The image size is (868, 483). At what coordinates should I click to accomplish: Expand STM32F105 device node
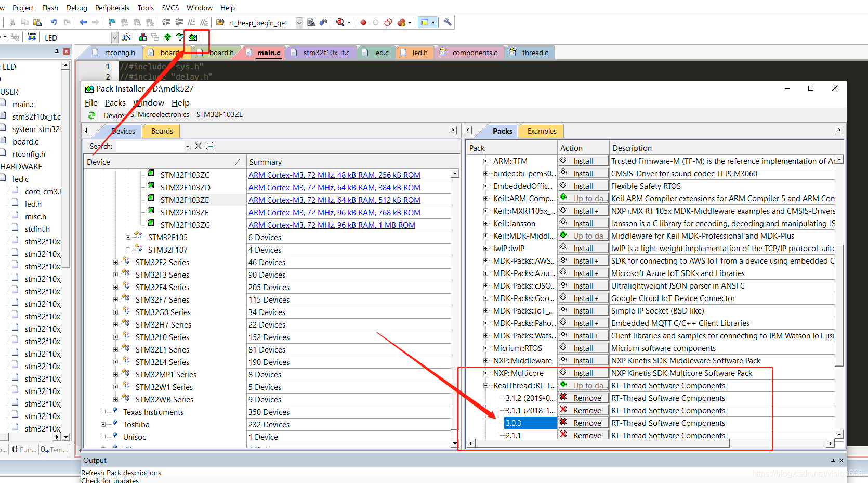pos(128,238)
